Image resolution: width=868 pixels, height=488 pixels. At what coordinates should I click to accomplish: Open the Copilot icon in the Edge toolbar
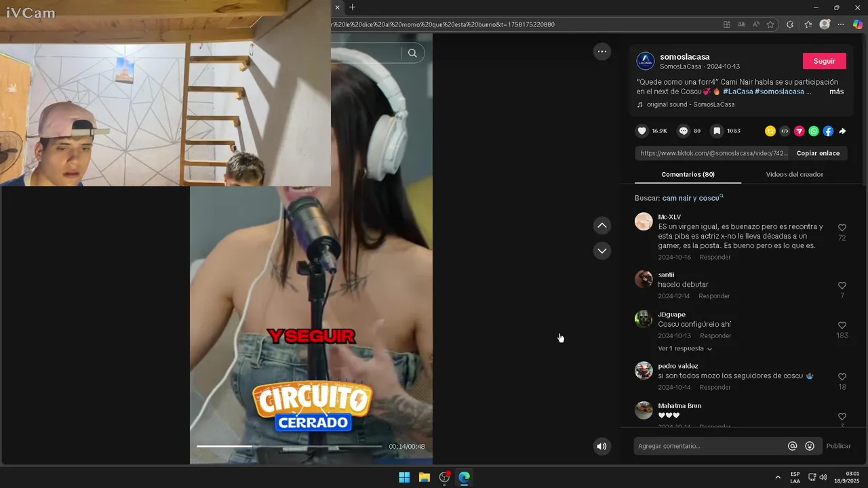(858, 24)
